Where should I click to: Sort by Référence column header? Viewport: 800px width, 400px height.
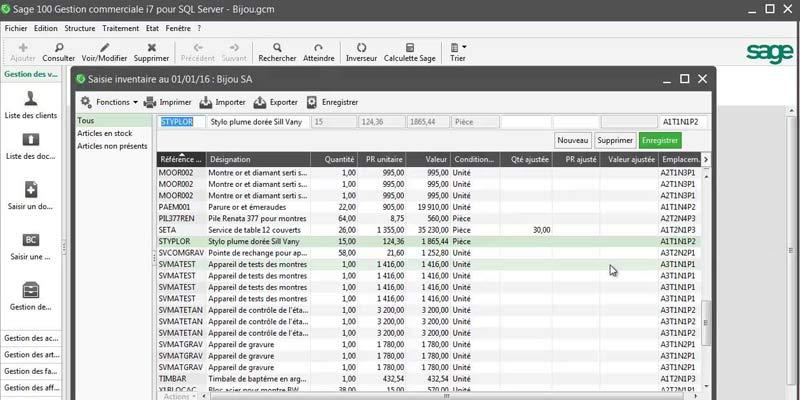182,159
